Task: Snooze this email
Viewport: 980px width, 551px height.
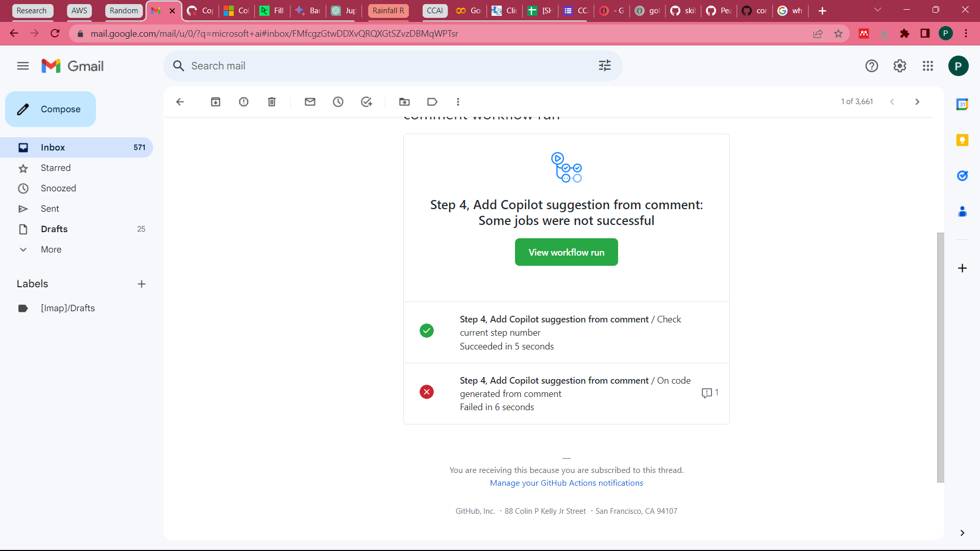Action: point(338,102)
